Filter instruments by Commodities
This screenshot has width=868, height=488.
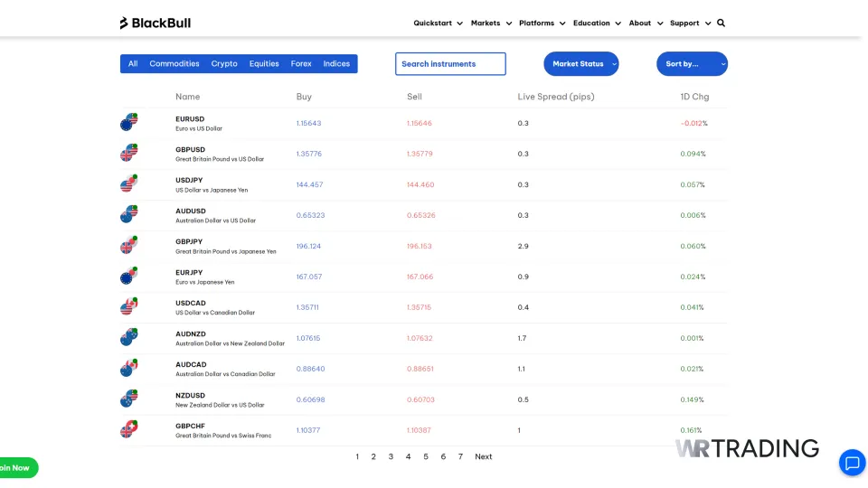pyautogui.click(x=175, y=64)
